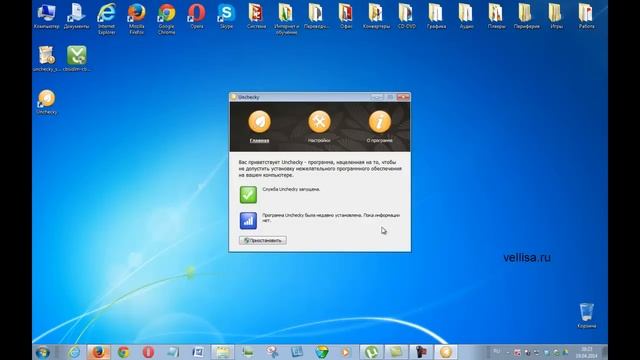640x360 pixels.
Task: Click the RU language indicator in tray
Action: pyautogui.click(x=497, y=351)
